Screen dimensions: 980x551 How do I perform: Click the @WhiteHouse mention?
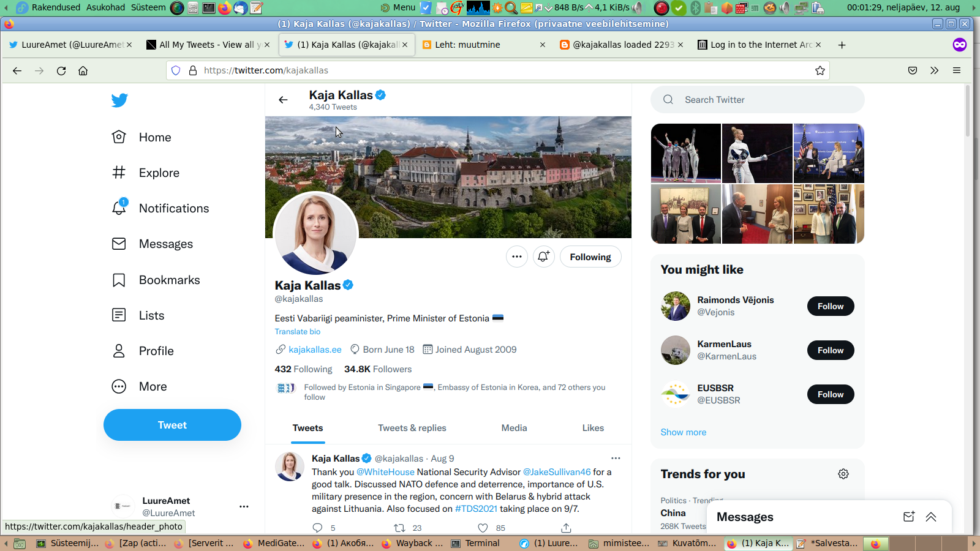[x=385, y=472]
